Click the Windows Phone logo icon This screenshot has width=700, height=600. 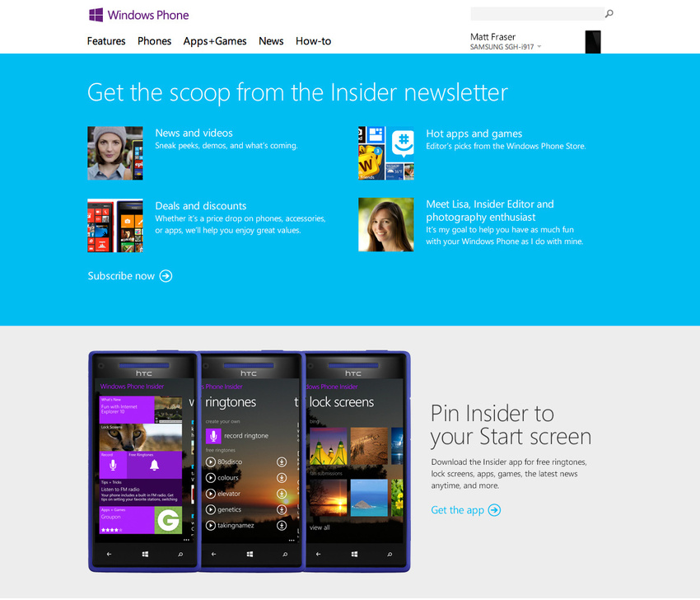pyautogui.click(x=96, y=15)
